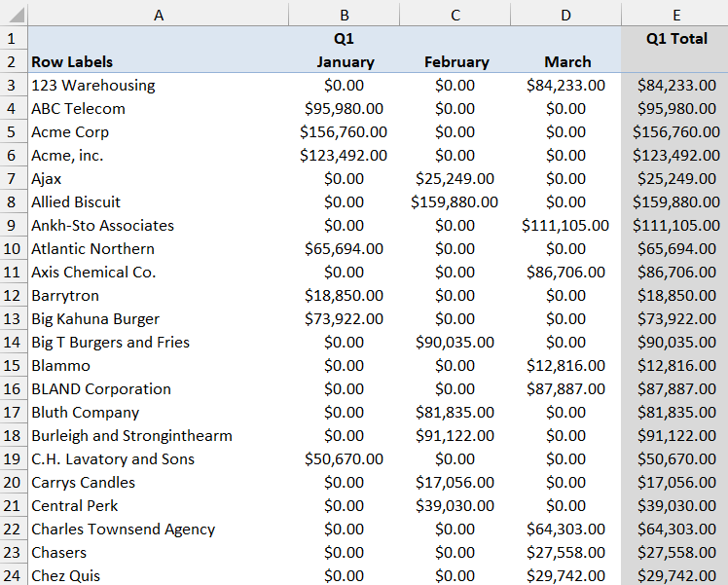Click March value $111,105.00 for Ankh-Sto Associates

point(565,225)
